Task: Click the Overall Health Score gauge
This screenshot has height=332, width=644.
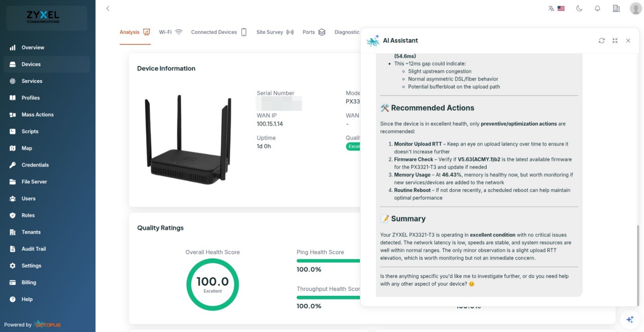Action: [213, 285]
